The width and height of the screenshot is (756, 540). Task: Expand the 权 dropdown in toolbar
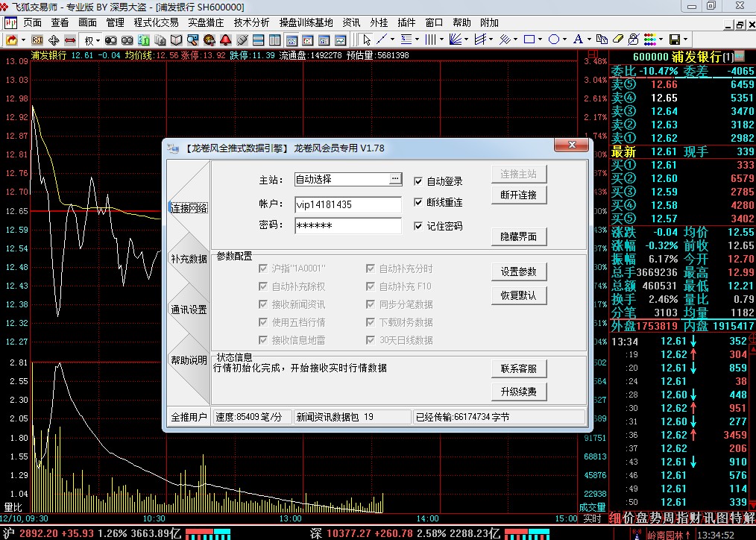[x=98, y=40]
